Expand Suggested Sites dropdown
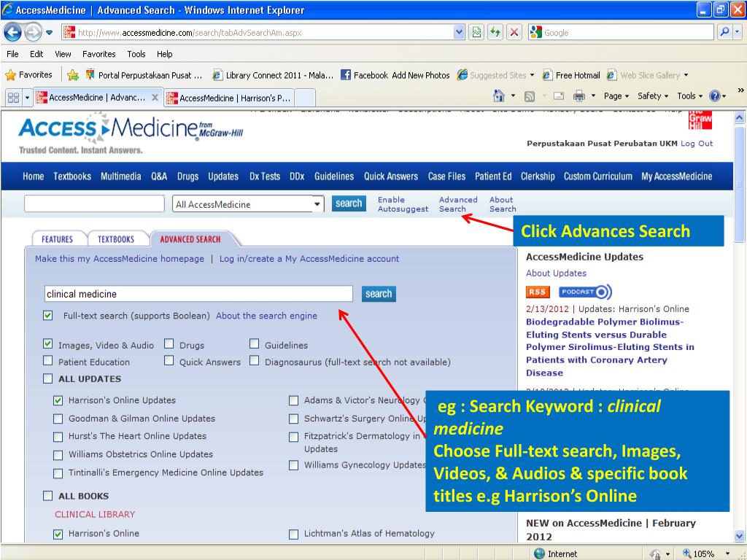Viewport: 747px width, 560px height. pos(532,75)
